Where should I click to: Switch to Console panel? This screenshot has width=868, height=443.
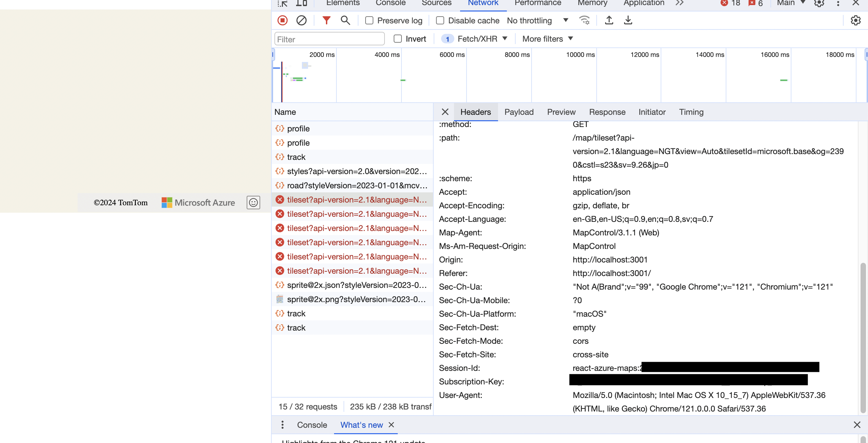391,3
